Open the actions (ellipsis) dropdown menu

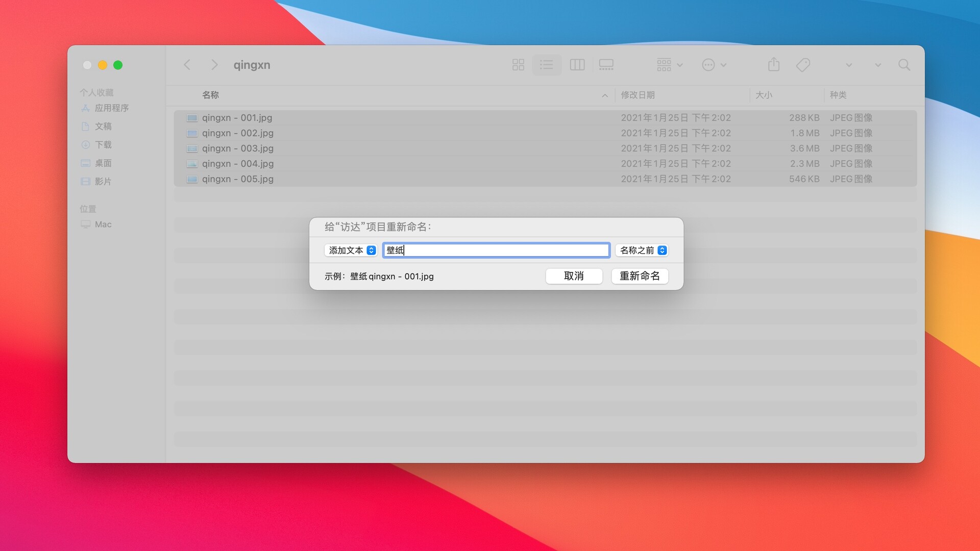tap(714, 65)
